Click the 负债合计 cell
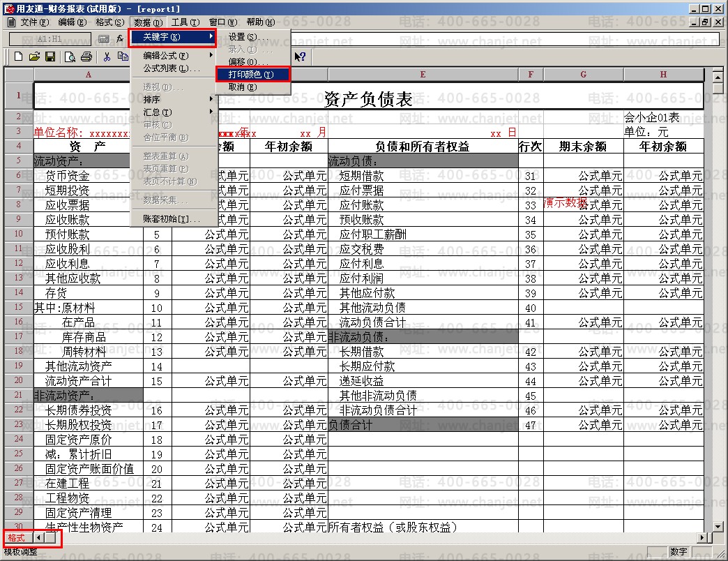Viewport: 728px width, 561px height. [x=423, y=425]
